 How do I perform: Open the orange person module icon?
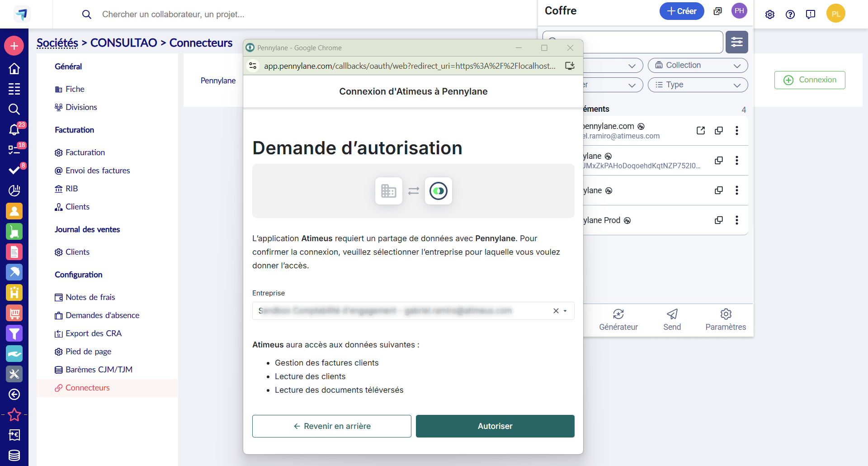click(x=14, y=211)
